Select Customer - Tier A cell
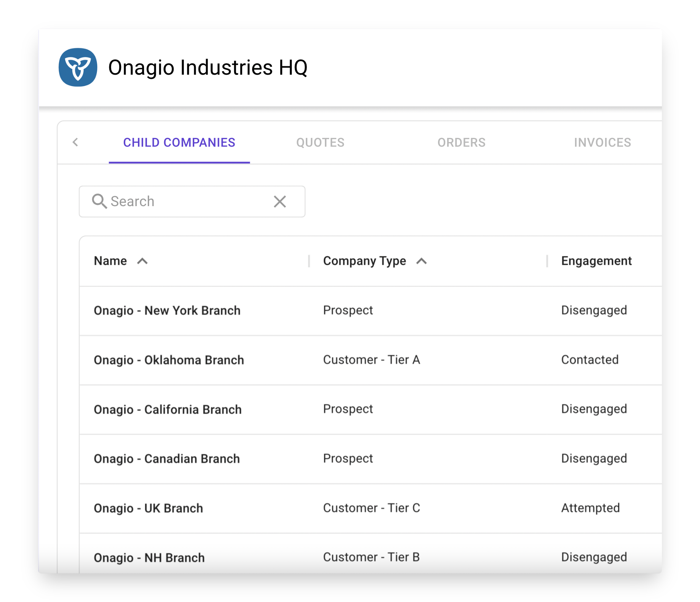700x602 pixels. click(372, 360)
